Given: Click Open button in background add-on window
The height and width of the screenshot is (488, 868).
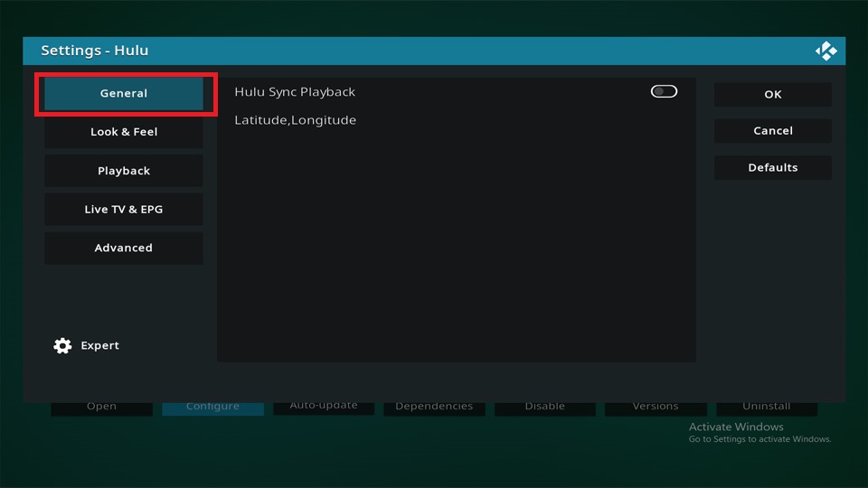Looking at the screenshot, I should 101,408.
